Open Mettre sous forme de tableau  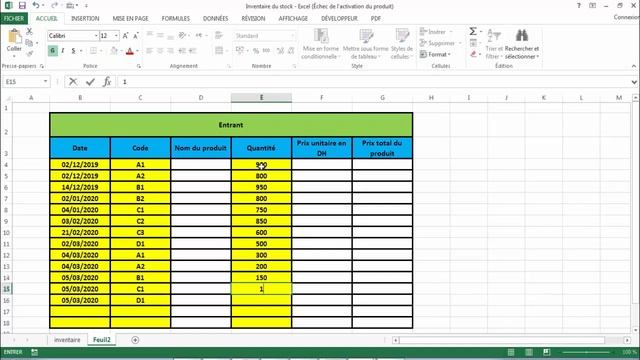click(x=365, y=44)
